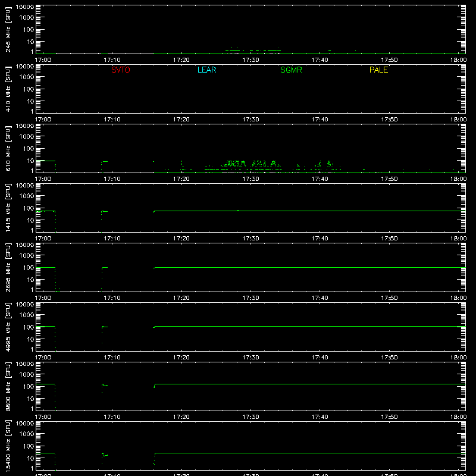Click 17:00 time label under 245 MHz plot
This screenshot has height=476, width=476.
point(43,60)
